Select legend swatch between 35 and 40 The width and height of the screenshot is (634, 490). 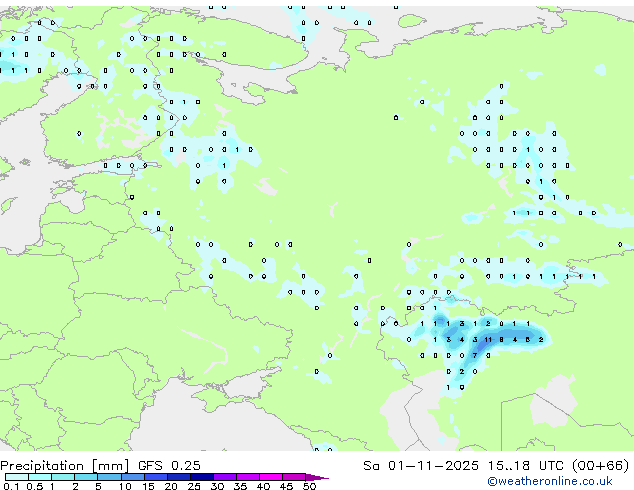click(248, 477)
